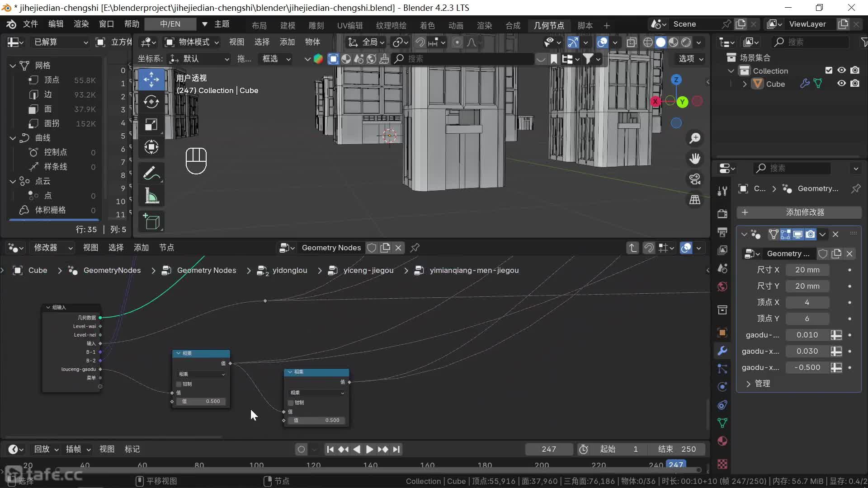Click the zoom magnifier viewport gizmo
The height and width of the screenshot is (488, 868).
click(x=695, y=138)
